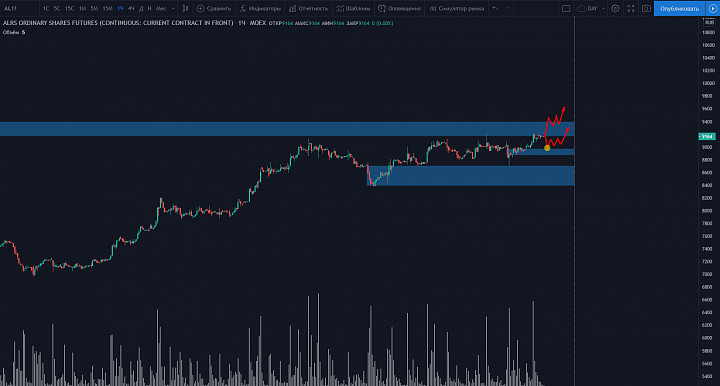720x386 pixels.
Task: Expand the layout name dropdown arrow
Action: pyautogui.click(x=603, y=8)
